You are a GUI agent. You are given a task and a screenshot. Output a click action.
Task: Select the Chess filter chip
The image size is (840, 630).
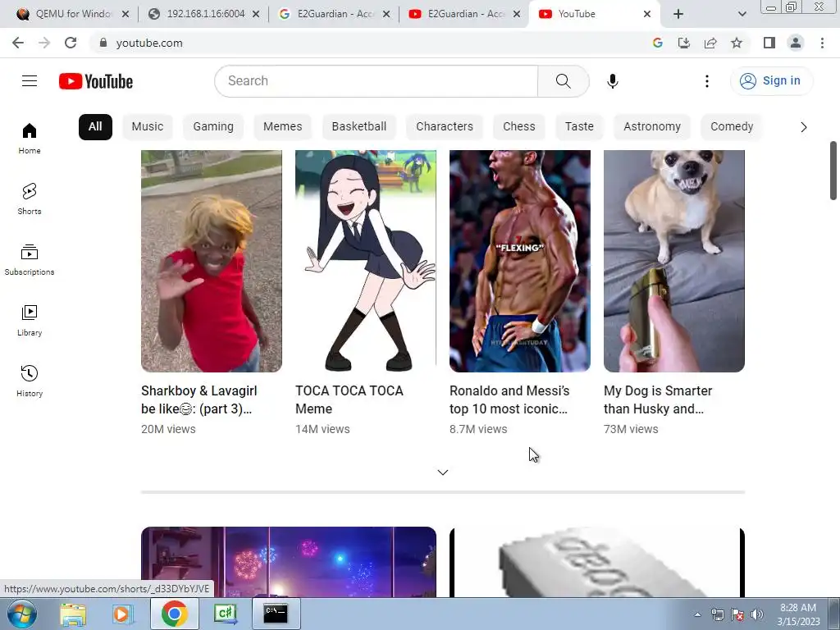[519, 127]
